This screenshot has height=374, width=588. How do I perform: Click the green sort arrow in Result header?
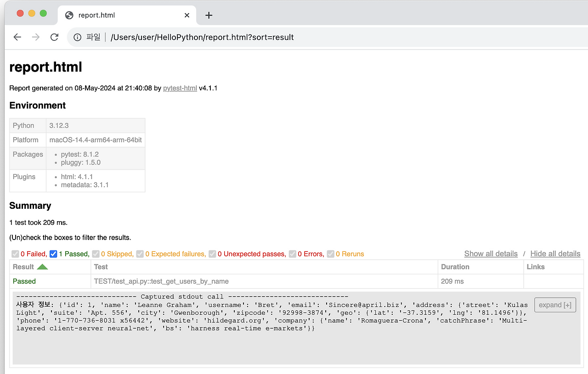tap(42, 267)
